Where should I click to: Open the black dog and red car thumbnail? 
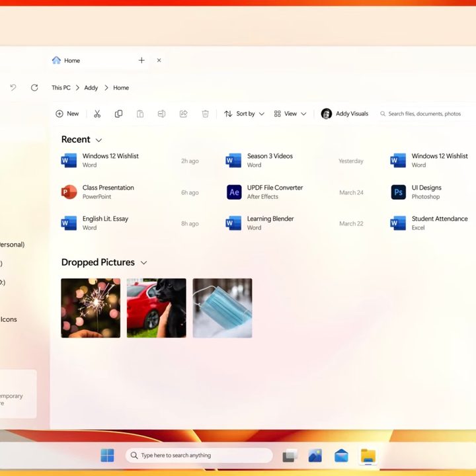pos(156,308)
